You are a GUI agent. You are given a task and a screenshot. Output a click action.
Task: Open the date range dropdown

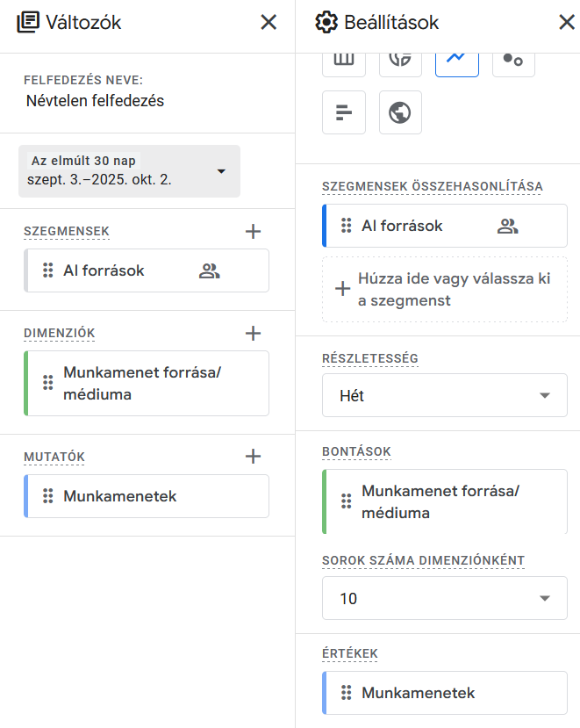click(129, 171)
